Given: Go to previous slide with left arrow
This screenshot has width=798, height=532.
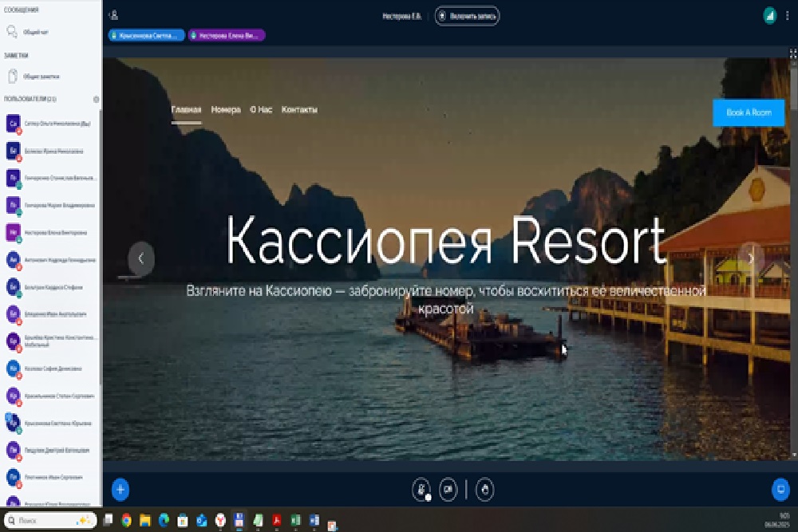Looking at the screenshot, I should [141, 258].
